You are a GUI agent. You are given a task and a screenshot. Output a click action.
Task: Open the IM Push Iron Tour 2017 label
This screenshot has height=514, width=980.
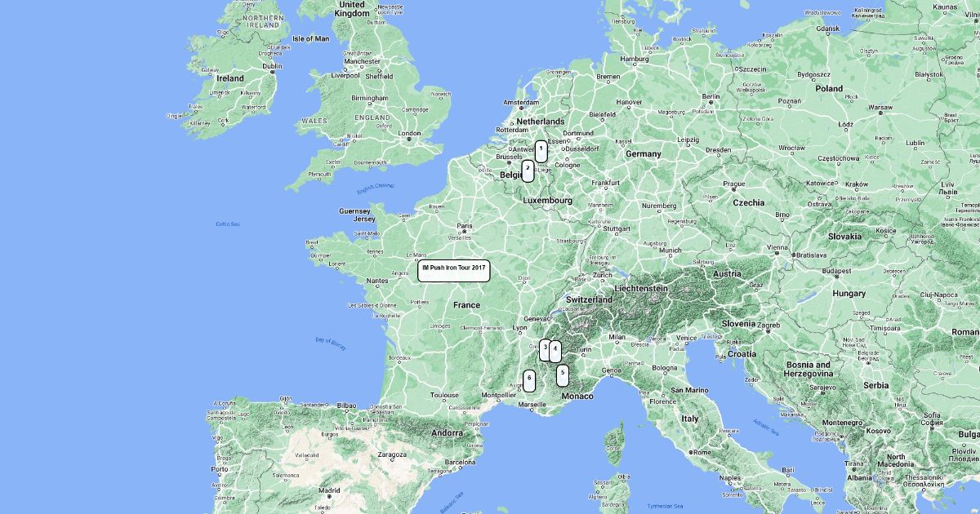(x=454, y=271)
